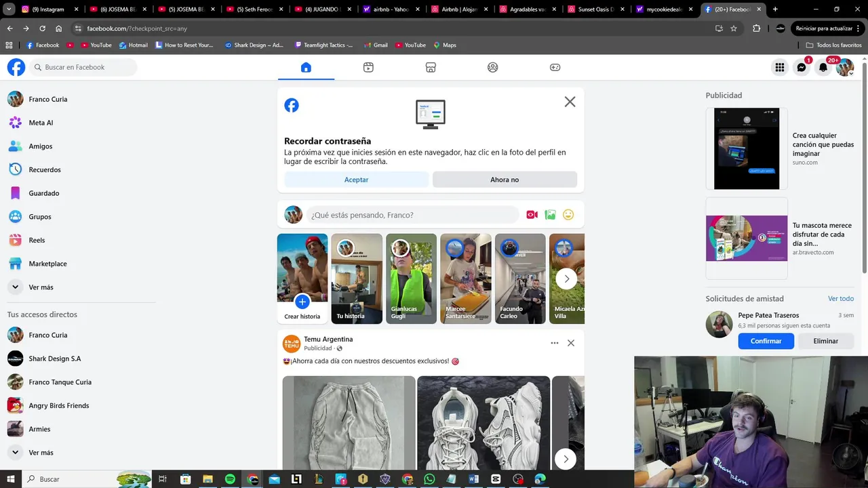The image size is (868, 488).
Task: Open Hotmail bookmark
Action: 134,45
